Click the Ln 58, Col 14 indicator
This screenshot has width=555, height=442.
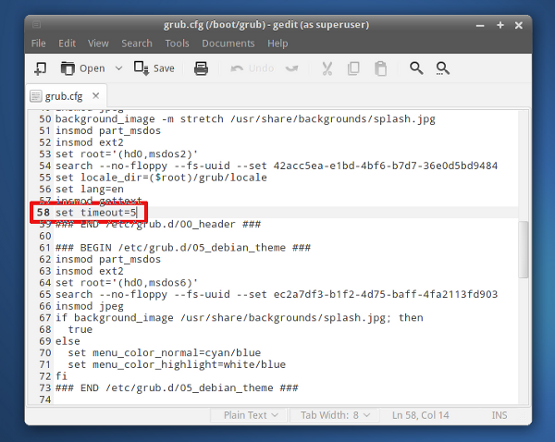coord(420,415)
